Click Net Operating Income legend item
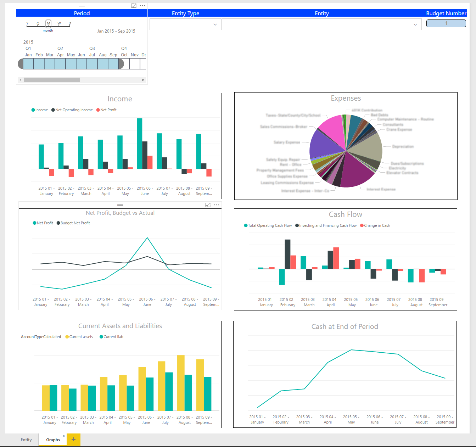Image resolution: width=476 pixels, height=448 pixels. point(72,110)
